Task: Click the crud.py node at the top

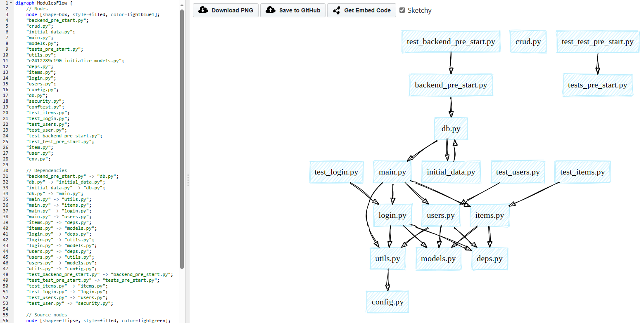Action: (x=528, y=41)
